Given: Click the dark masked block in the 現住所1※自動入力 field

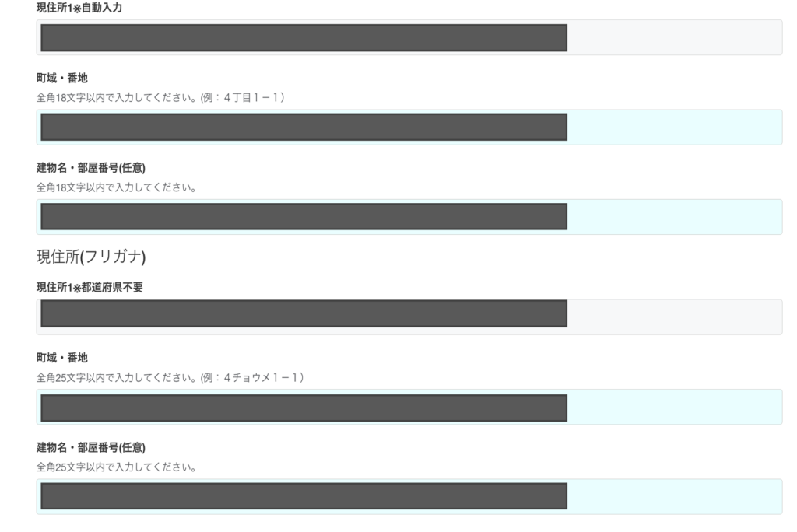Looking at the screenshot, I should click(304, 37).
